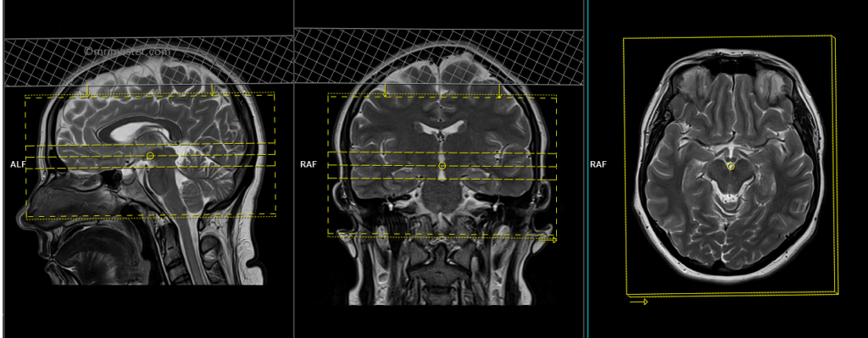
Task: Click the RAF label beside the axial view
Action: tap(598, 164)
